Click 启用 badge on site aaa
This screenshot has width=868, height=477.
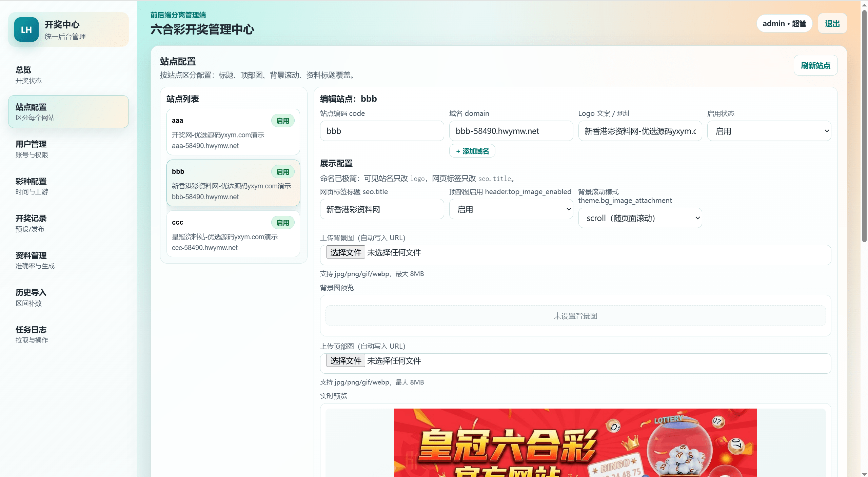click(x=283, y=121)
